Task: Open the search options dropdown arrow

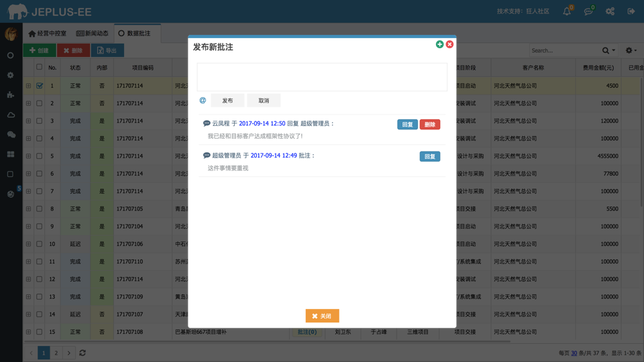Action: 613,50
